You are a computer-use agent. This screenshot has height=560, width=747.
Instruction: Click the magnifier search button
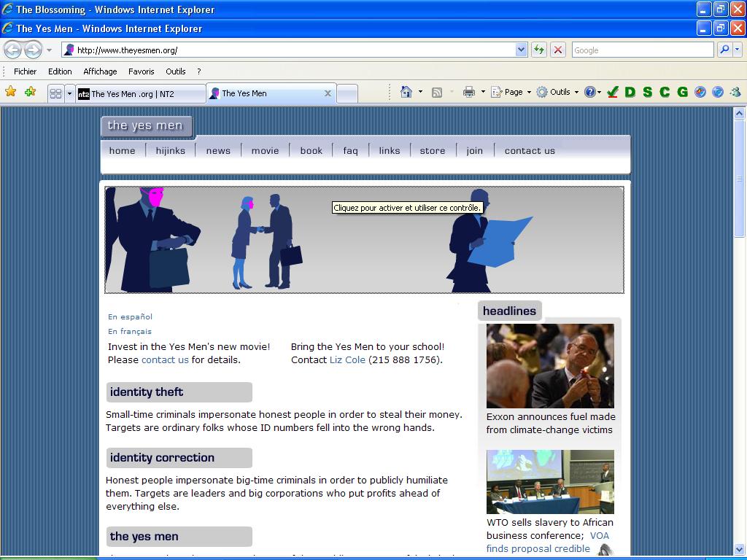click(724, 50)
